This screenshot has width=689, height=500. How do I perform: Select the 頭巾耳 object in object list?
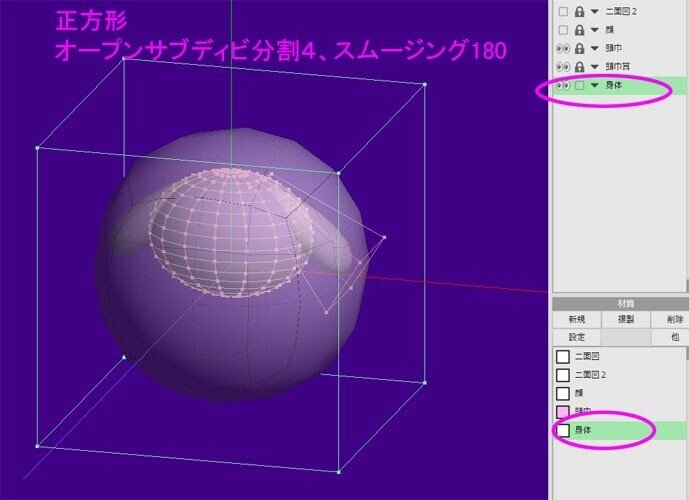[x=617, y=67]
